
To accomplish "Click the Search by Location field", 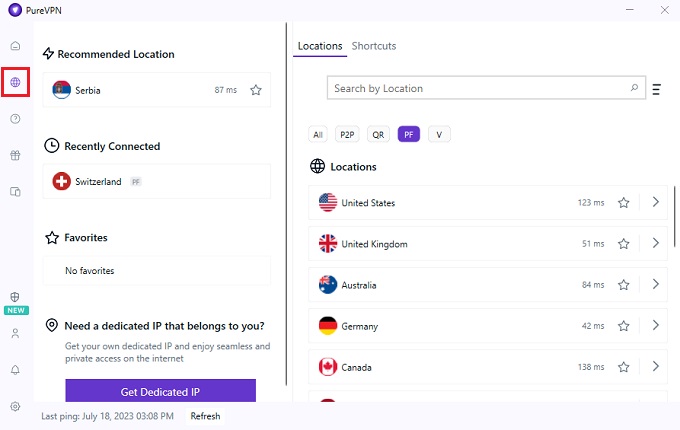I will coord(486,88).
